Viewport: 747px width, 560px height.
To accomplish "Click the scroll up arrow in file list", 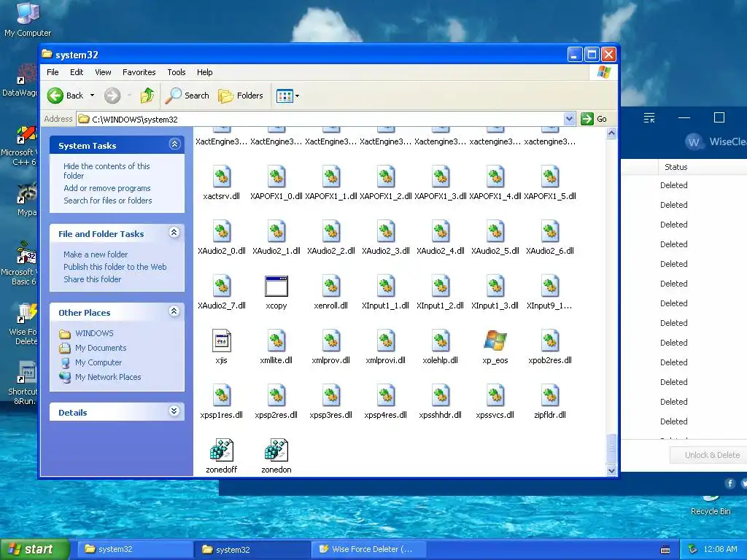I will [612, 133].
